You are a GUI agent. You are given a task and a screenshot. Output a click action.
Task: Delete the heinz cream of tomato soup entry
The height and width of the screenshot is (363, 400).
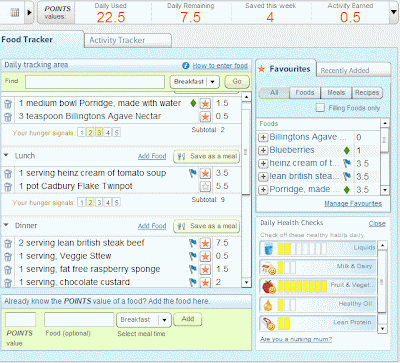pos(8,174)
